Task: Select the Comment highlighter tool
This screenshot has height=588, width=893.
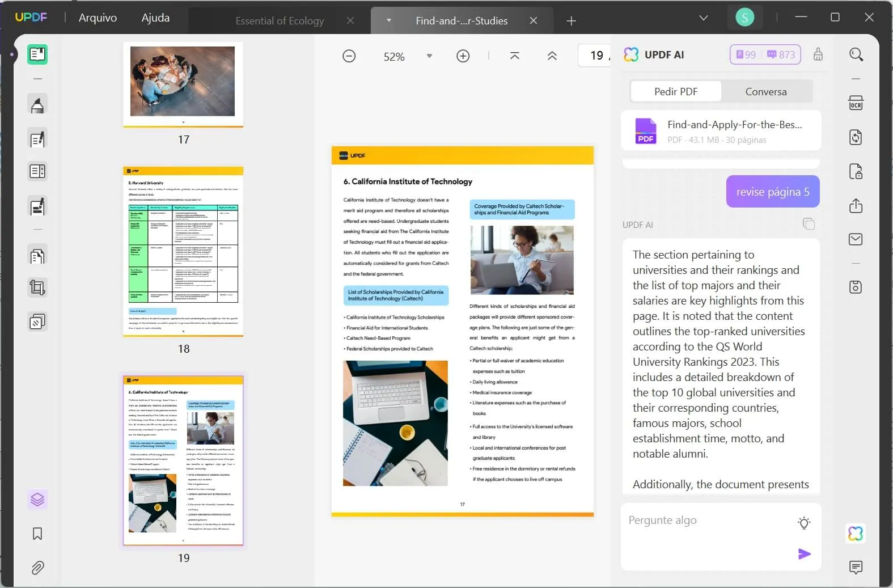Action: click(37, 105)
